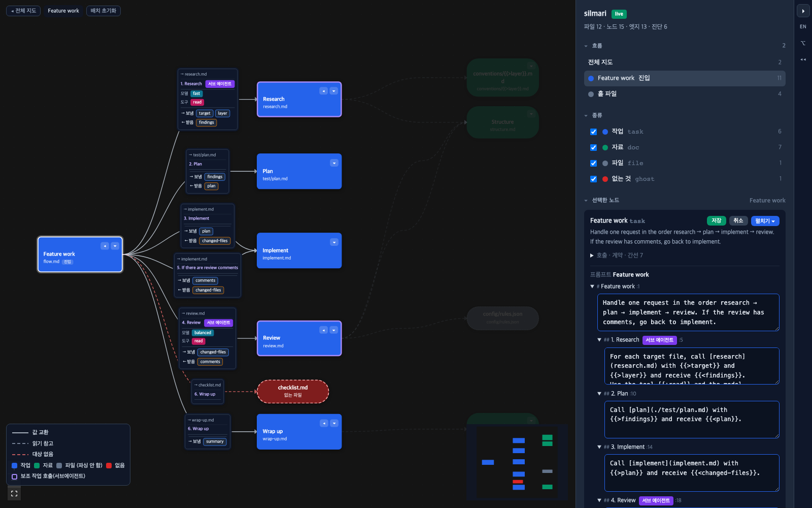
Task: Select the Feature work 진입 flow entry
Action: pos(685,78)
